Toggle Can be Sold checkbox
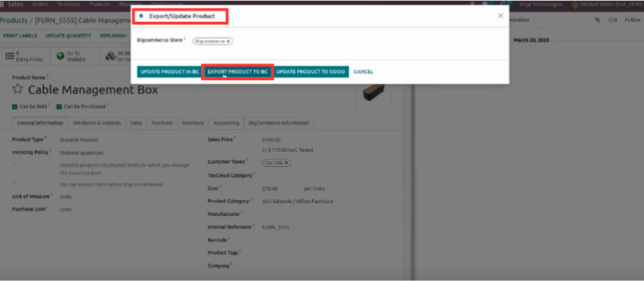Image resolution: width=644 pixels, height=281 pixels. tap(15, 107)
